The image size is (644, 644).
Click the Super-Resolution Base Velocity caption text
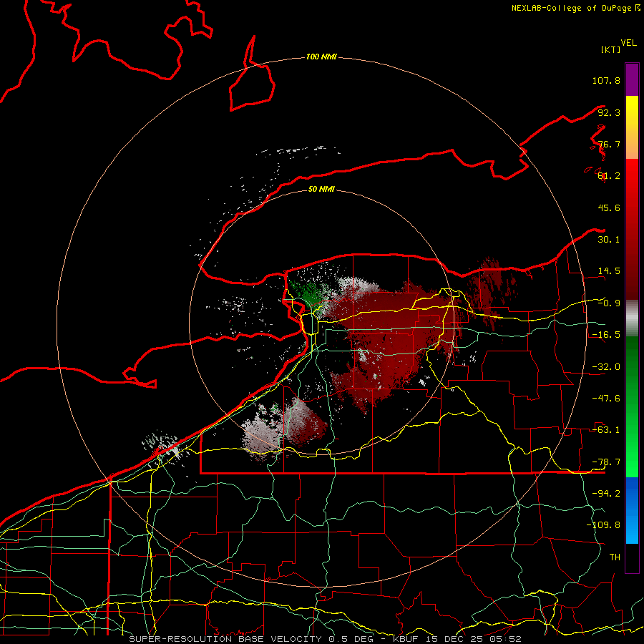(x=325, y=639)
